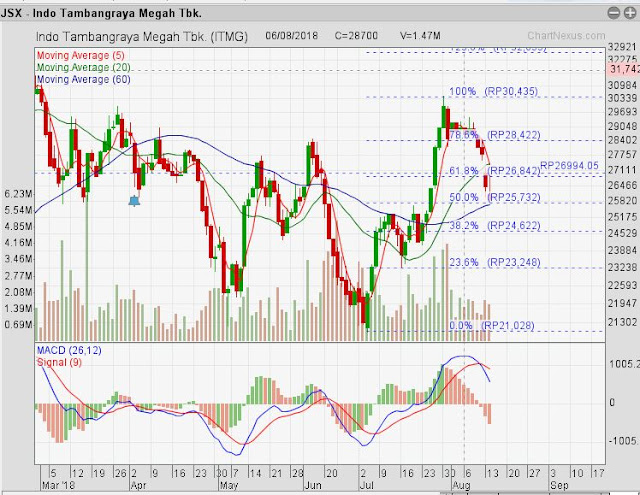
Task: Click the RP26994.05 horizontal line label
Action: [569, 166]
